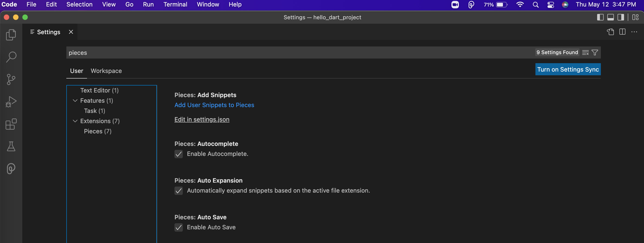Click Add User Snippets to Pieces link
Screen dimensions: 644x243
(x=214, y=105)
